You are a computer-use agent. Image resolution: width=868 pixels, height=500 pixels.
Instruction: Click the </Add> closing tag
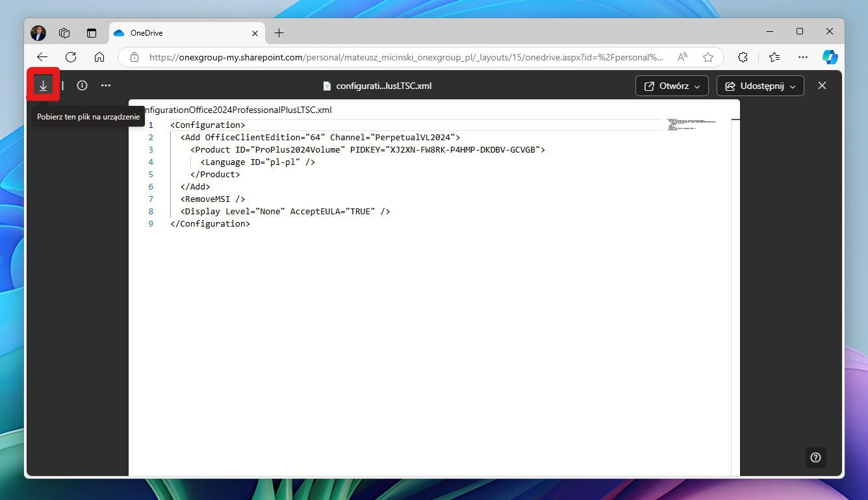pyautogui.click(x=195, y=186)
